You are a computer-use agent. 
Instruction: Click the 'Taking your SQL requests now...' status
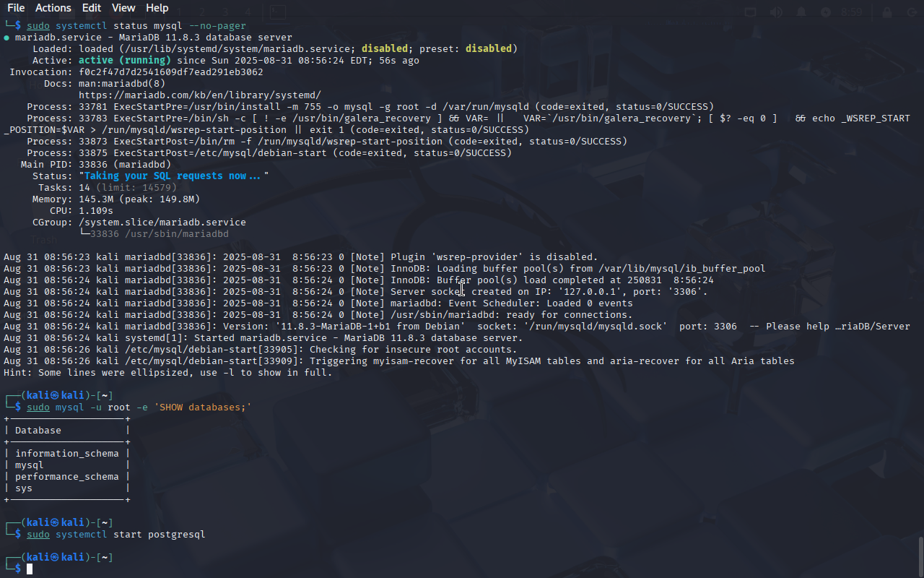(x=173, y=176)
